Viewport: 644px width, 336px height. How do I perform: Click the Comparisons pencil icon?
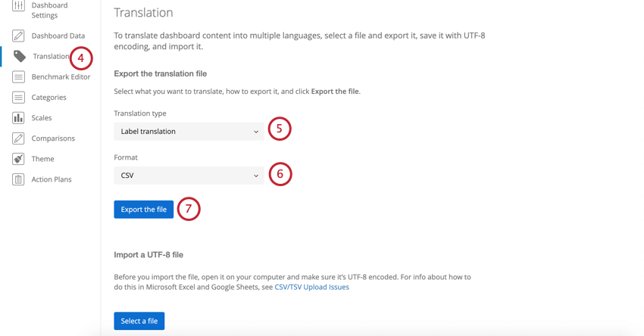click(18, 138)
